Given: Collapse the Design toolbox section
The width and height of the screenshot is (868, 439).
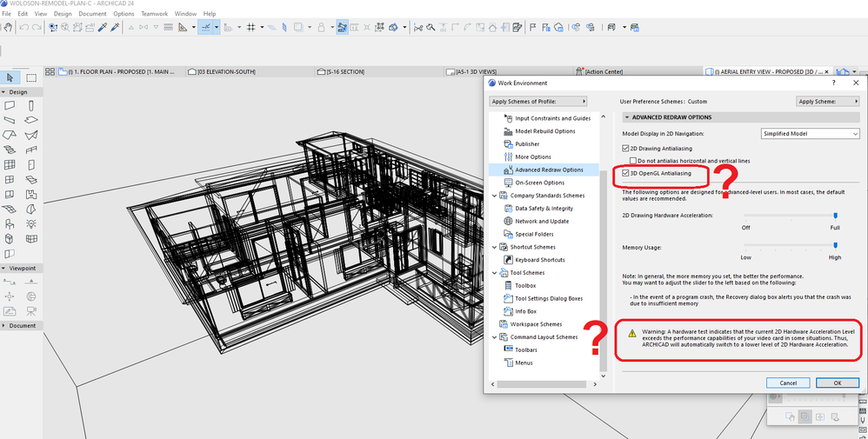Looking at the screenshot, I should coord(4,91).
